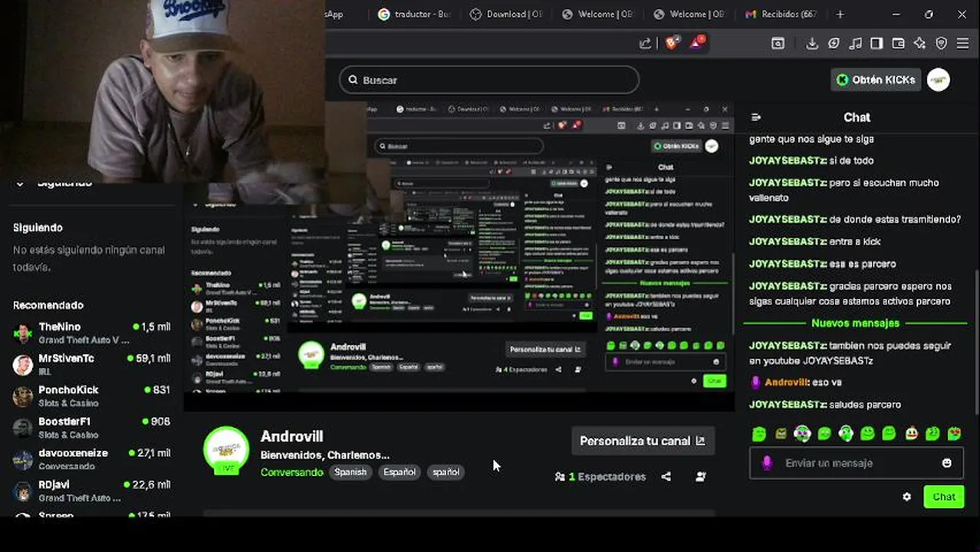Toggle the browser sidebar panel icon
This screenshot has width=980, height=552.
tap(876, 44)
